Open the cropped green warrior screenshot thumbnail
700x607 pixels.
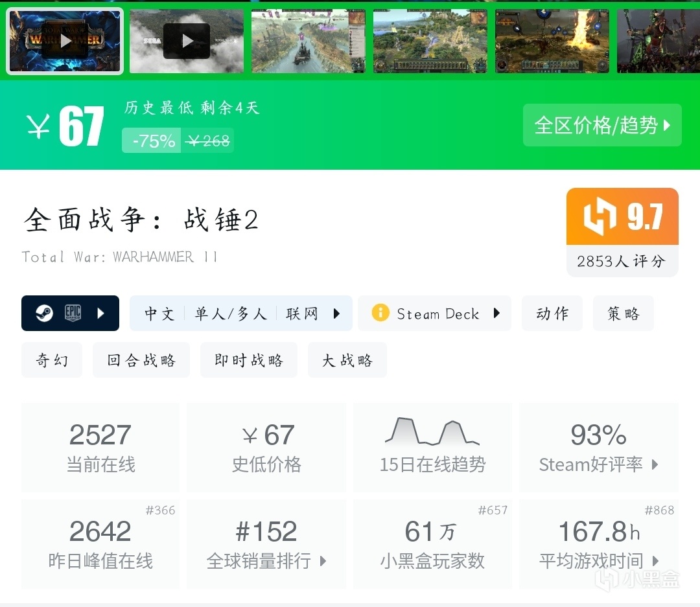click(659, 41)
